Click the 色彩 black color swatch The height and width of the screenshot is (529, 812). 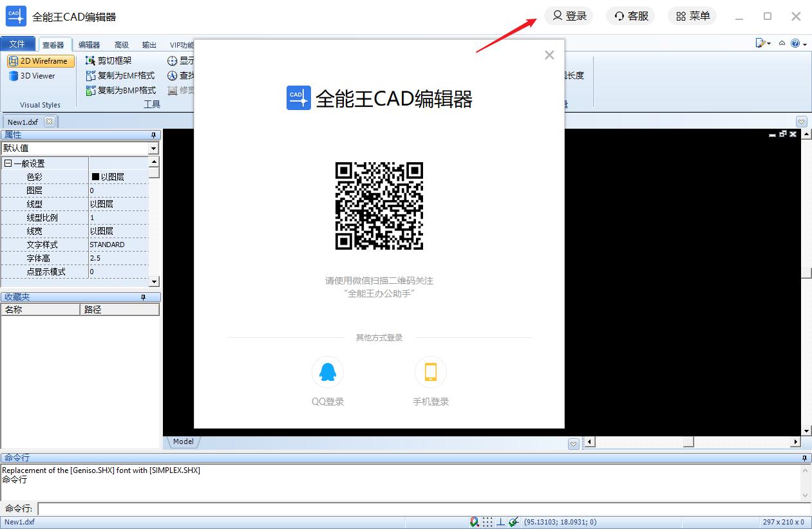tap(95, 176)
